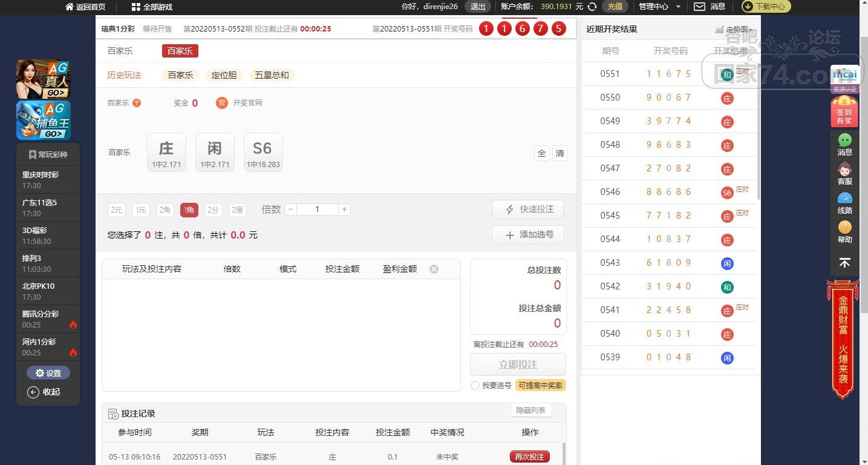The height and width of the screenshot is (465, 868).
Task: Increase the 倍数 multiplier with plus
Action: [x=344, y=209]
